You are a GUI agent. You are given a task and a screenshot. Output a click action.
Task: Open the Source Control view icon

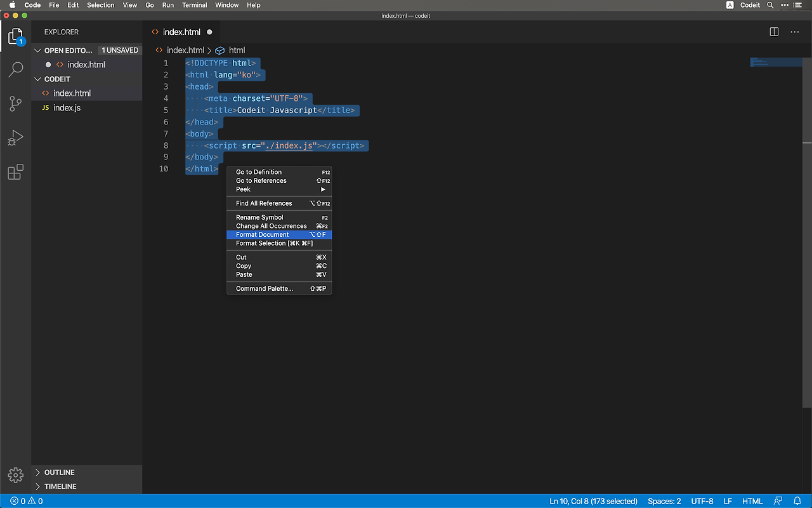(16, 104)
